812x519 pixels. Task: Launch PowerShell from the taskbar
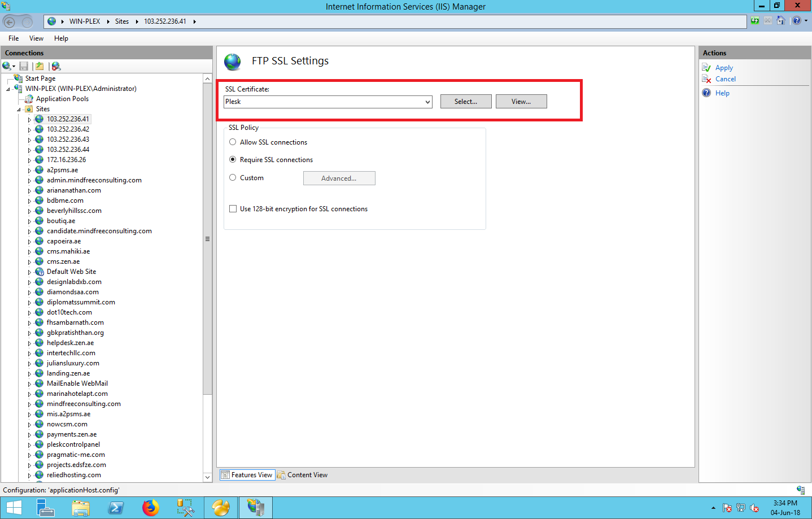116,508
